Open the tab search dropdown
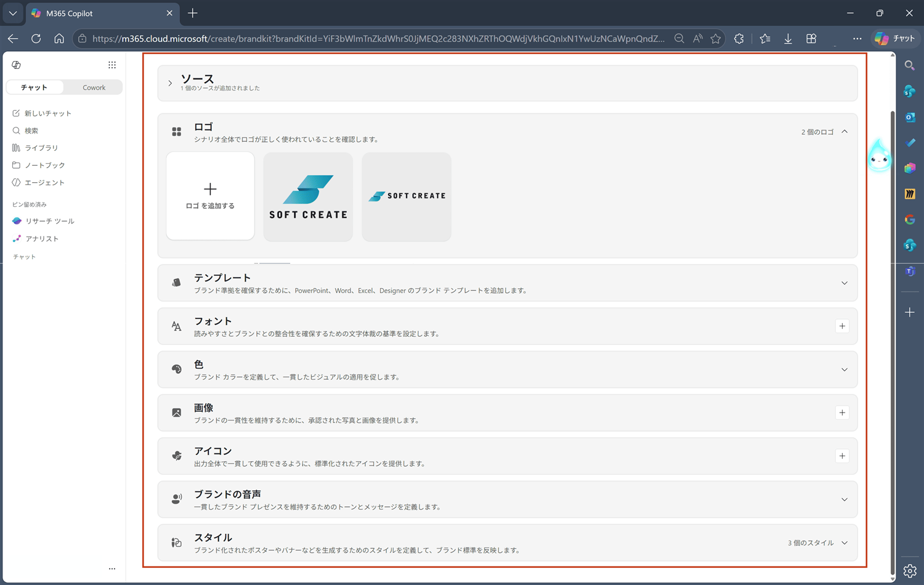This screenshot has width=924, height=585. pos(12,13)
